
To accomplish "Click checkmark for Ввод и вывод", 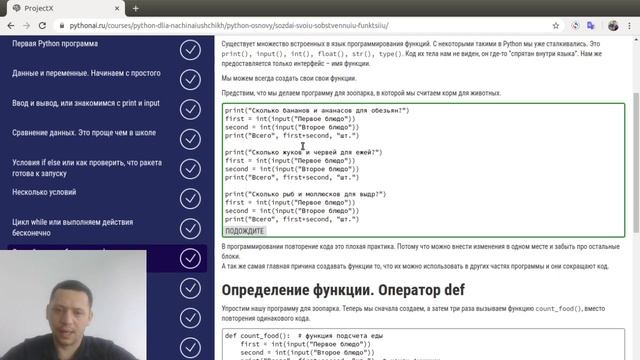I will (x=190, y=109).
